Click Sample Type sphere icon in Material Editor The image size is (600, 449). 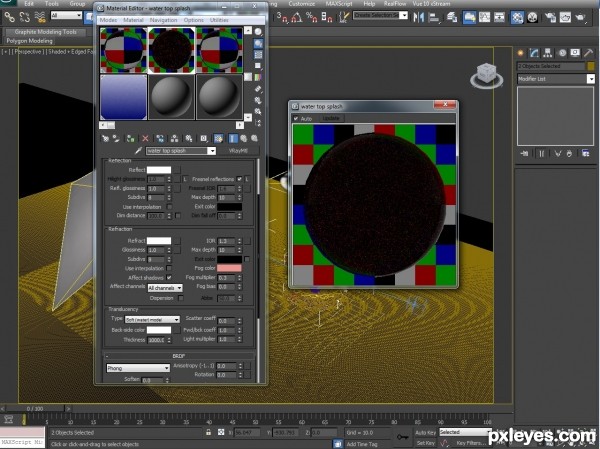[258, 32]
